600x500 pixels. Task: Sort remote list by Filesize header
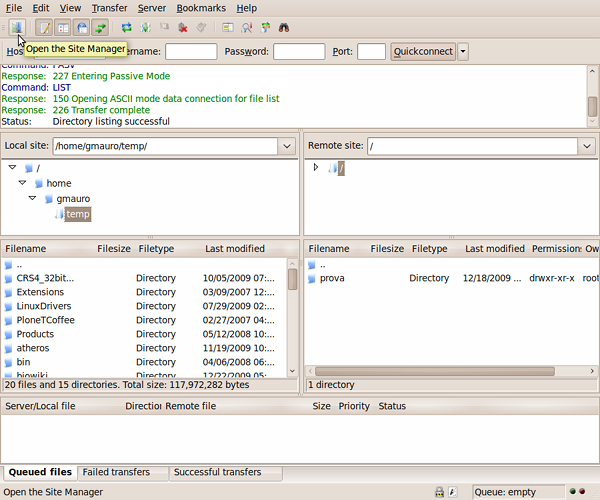click(x=387, y=249)
